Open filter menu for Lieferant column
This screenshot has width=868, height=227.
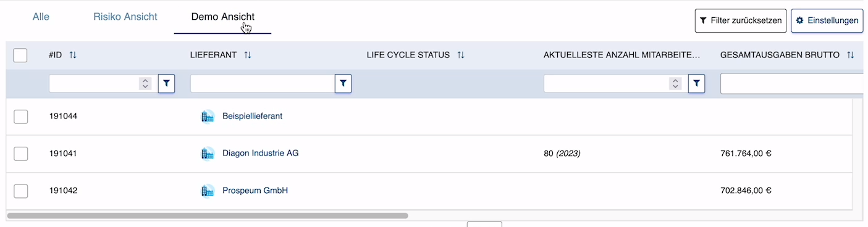coord(343,83)
